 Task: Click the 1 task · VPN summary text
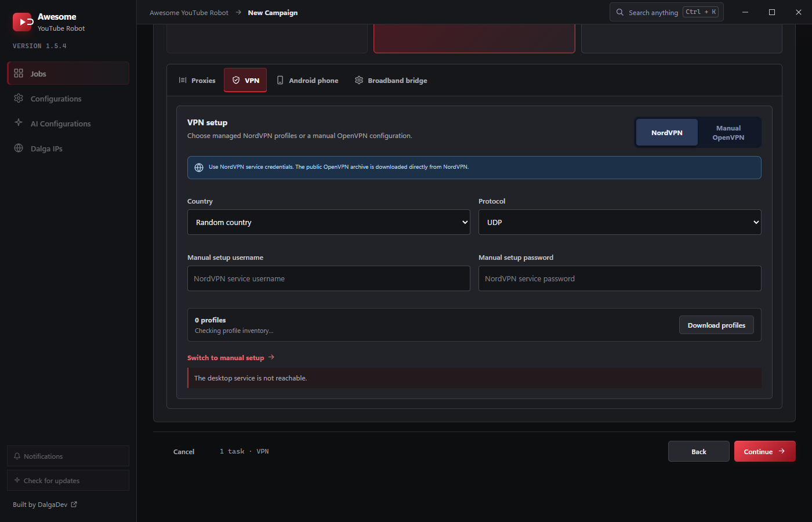click(244, 451)
